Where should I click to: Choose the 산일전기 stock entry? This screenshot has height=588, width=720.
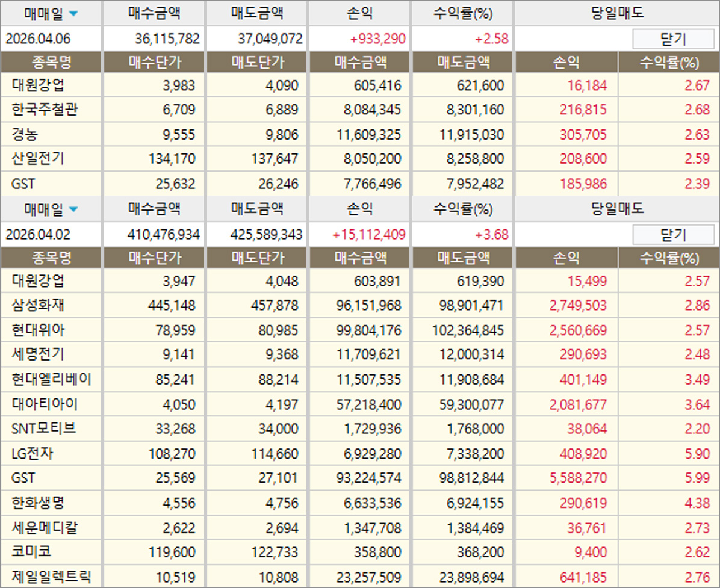click(x=38, y=159)
